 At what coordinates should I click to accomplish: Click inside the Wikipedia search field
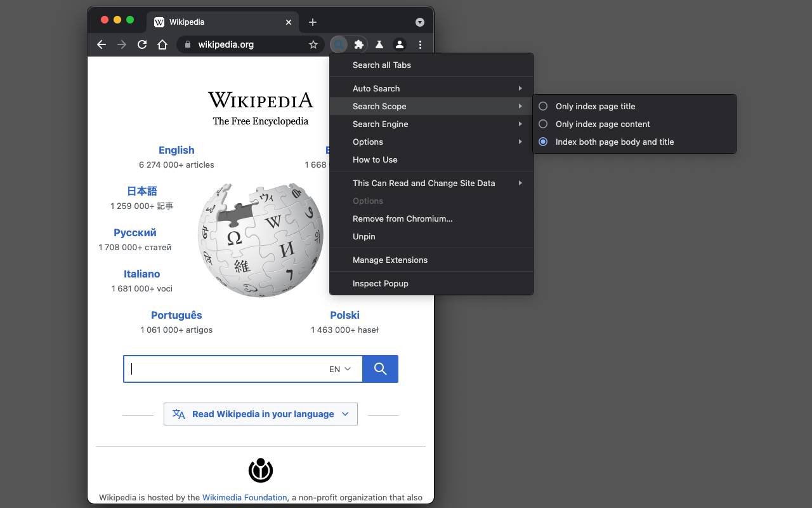(x=222, y=368)
